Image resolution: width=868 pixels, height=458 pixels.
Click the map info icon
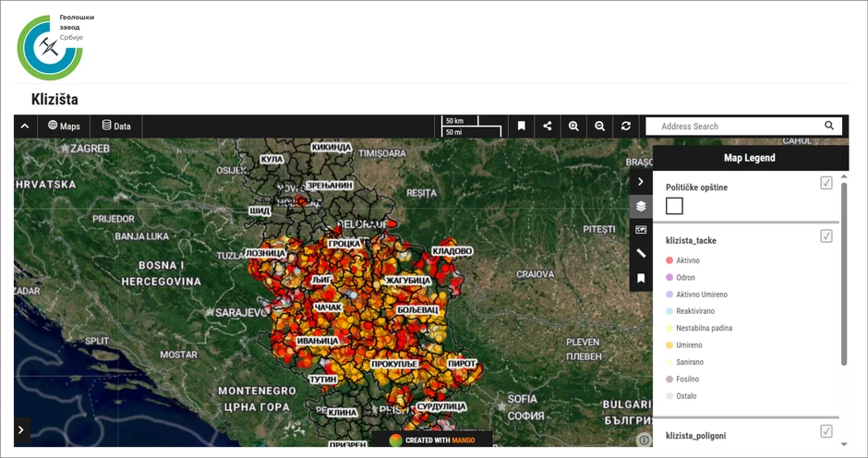pyautogui.click(x=644, y=440)
